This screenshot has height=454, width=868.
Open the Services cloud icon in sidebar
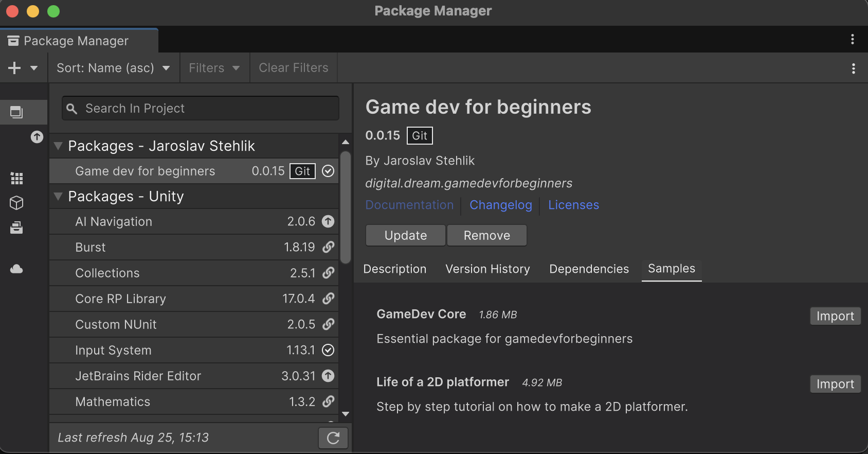click(16, 269)
